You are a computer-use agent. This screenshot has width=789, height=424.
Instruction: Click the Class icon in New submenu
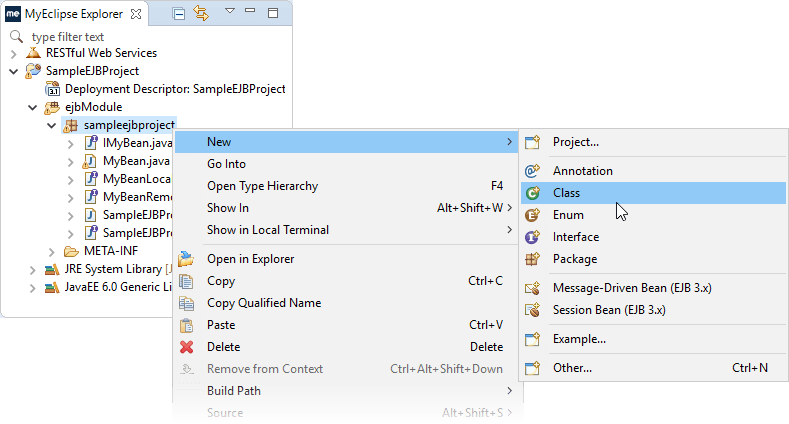pos(533,193)
